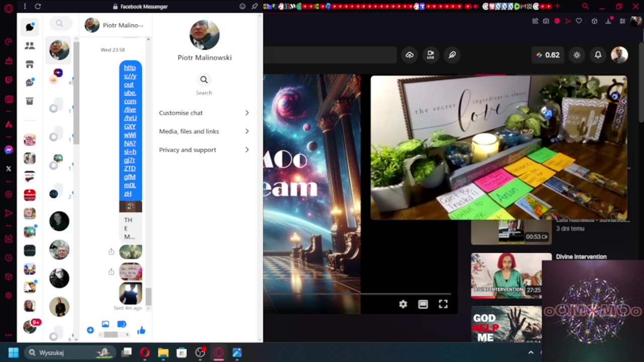
Task: Open conversation with 9+ badge avatar
Action: pos(30,327)
